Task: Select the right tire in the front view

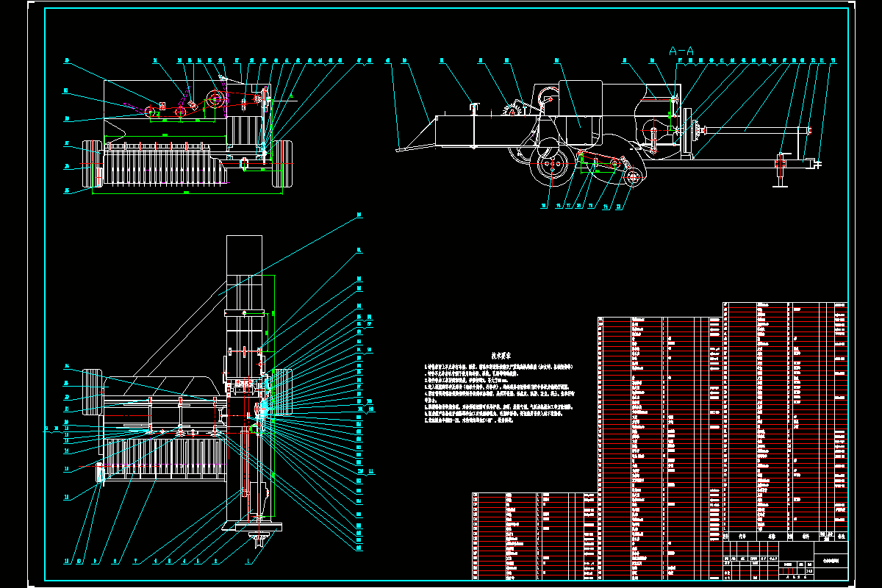Action: click(x=283, y=163)
